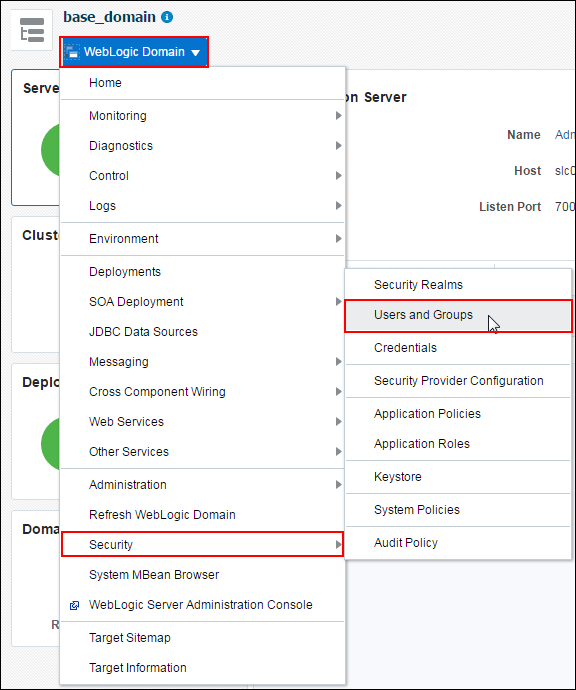
Task: Open WebLogic Server Administration Console
Action: [x=202, y=605]
